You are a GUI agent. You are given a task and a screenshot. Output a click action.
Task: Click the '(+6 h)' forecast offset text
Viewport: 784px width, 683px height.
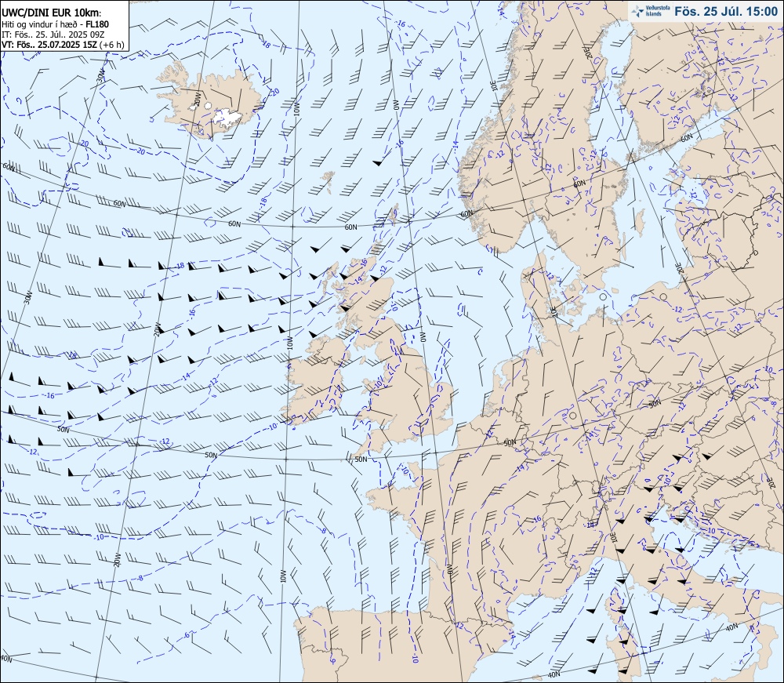112,45
